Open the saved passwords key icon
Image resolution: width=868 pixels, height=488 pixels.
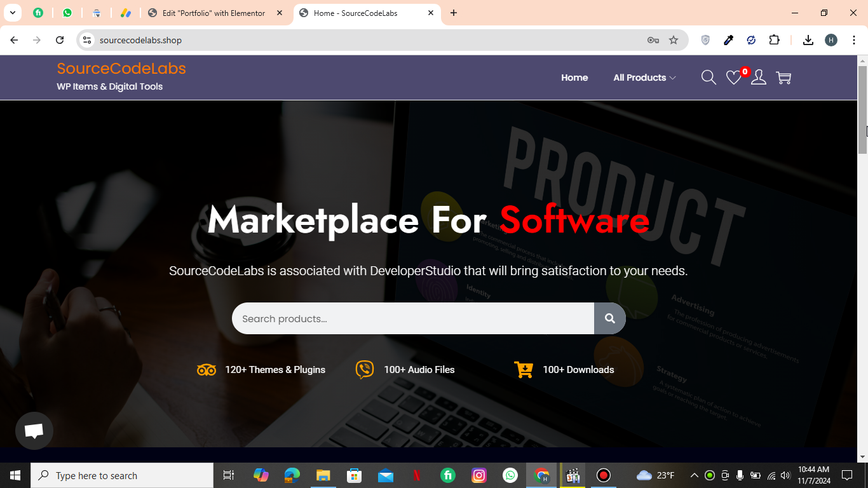(x=653, y=40)
